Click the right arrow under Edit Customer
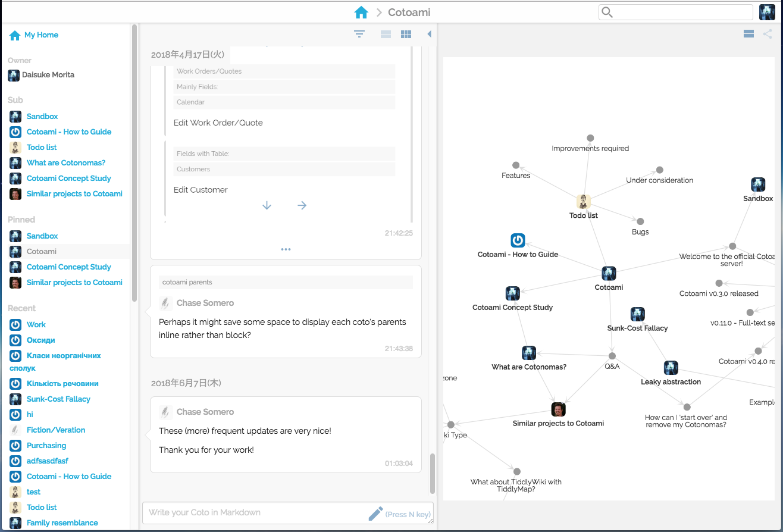Viewport: 783px width, 532px height. (302, 205)
